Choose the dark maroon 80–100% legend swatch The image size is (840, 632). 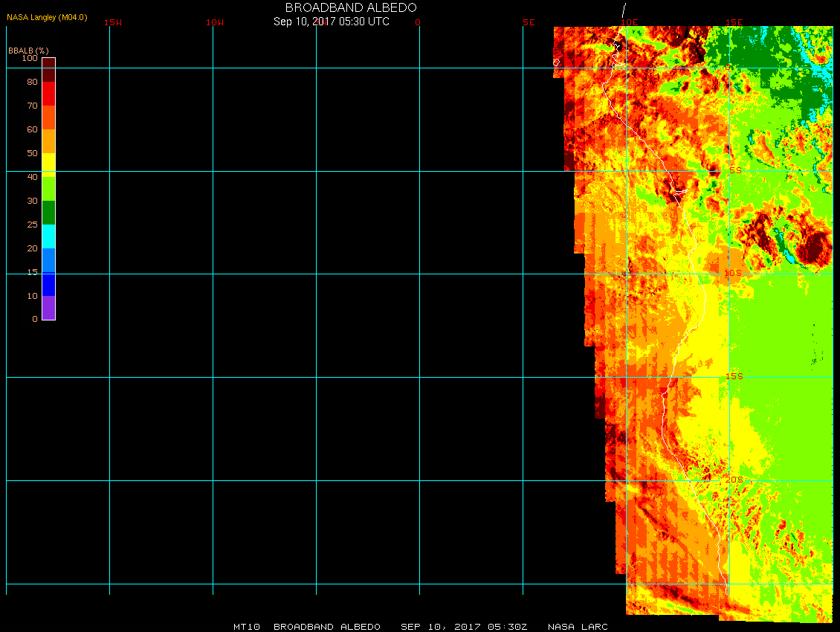click(x=48, y=69)
